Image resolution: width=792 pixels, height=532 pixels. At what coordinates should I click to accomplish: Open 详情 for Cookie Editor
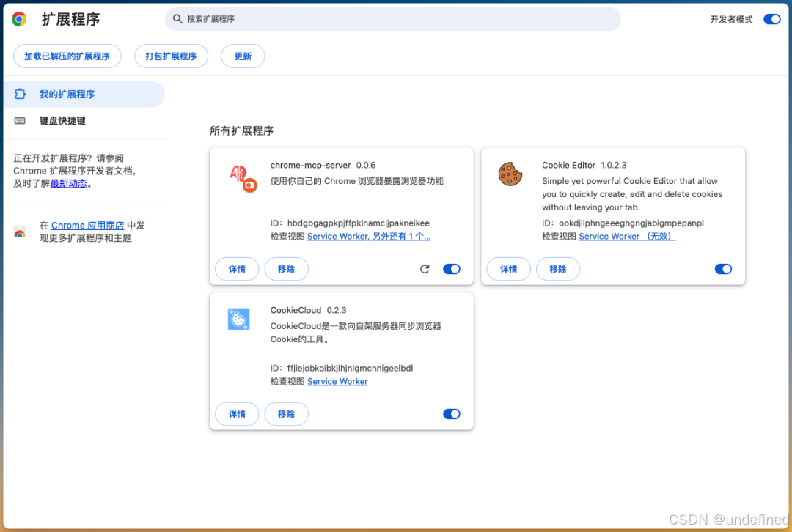pos(509,269)
